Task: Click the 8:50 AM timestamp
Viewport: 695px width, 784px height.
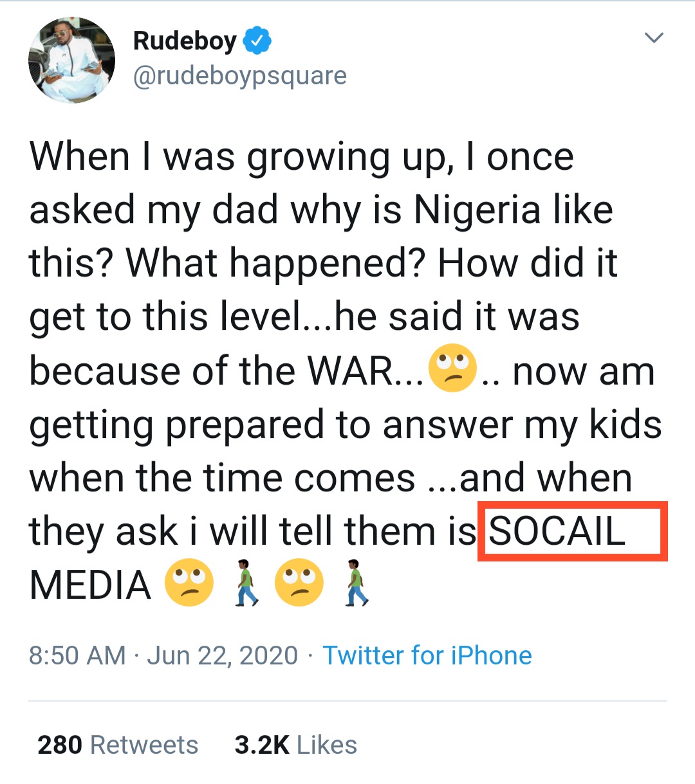Action: (77, 656)
